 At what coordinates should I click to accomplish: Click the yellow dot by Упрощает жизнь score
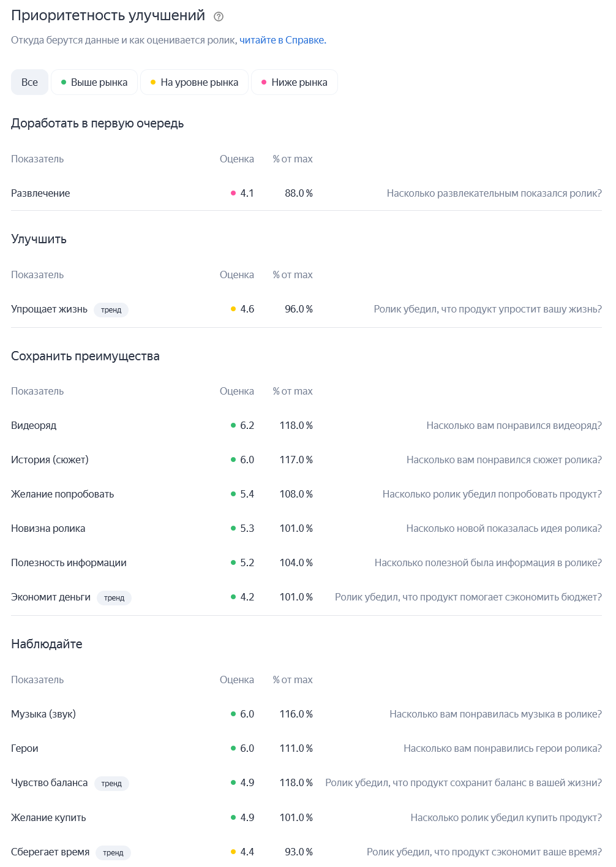[233, 309]
